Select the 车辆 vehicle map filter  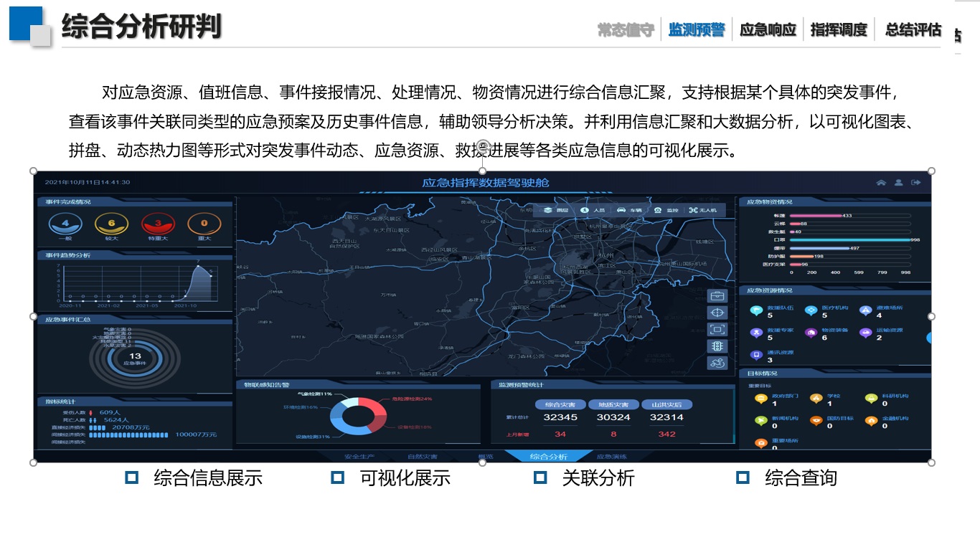(x=630, y=211)
